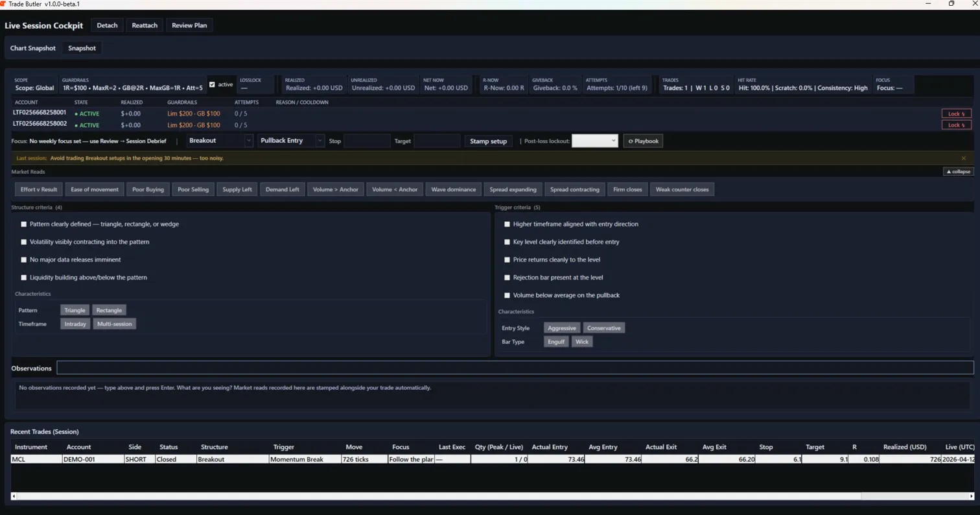This screenshot has width=980, height=515.
Task: Select the Engulf bar type
Action: pyautogui.click(x=556, y=342)
